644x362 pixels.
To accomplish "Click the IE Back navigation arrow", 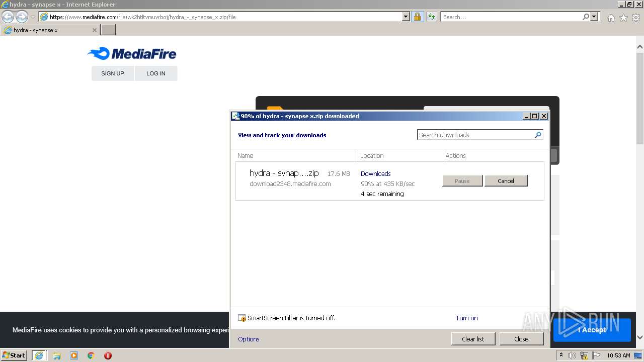I will point(8,17).
